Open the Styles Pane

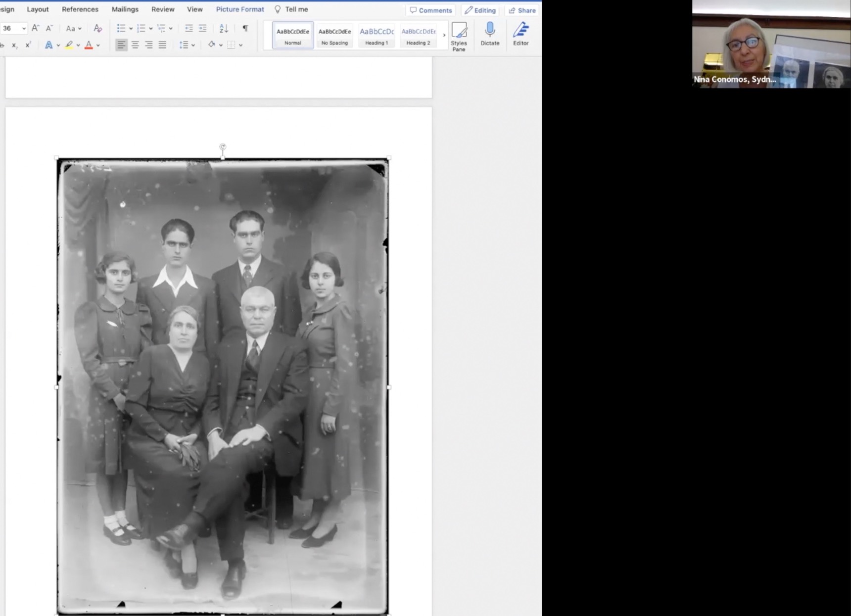point(459,36)
